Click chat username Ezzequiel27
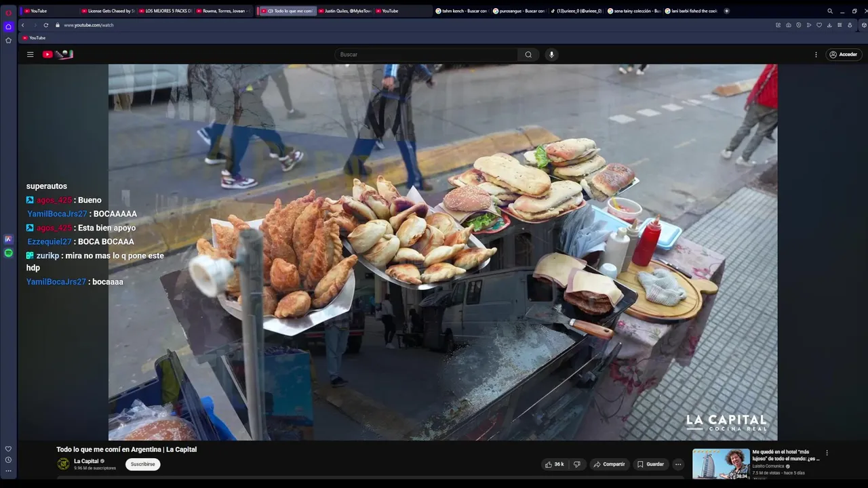The height and width of the screenshot is (488, 868). [x=49, y=241]
